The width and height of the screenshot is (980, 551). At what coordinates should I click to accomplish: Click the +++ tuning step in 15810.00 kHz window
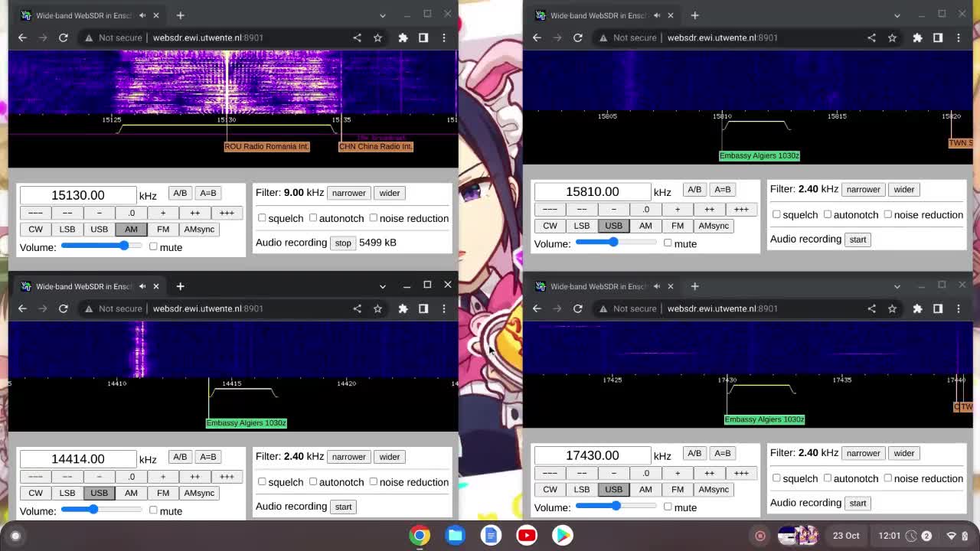point(741,209)
